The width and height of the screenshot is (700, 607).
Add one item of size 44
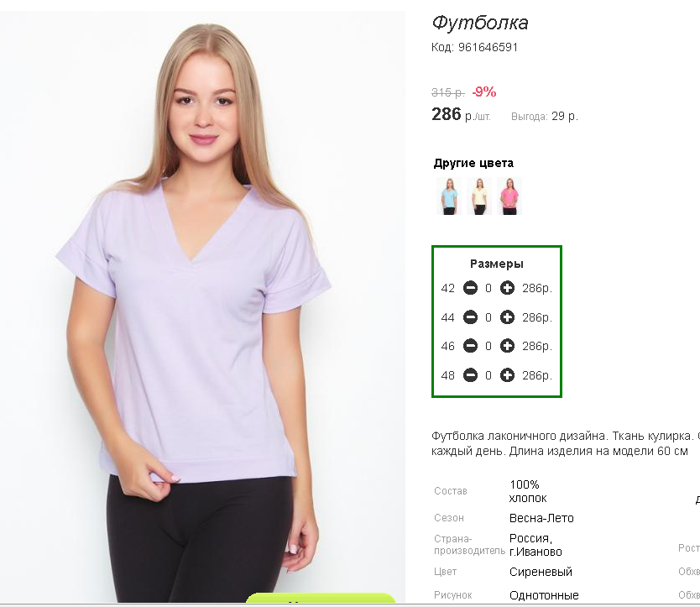tap(507, 317)
